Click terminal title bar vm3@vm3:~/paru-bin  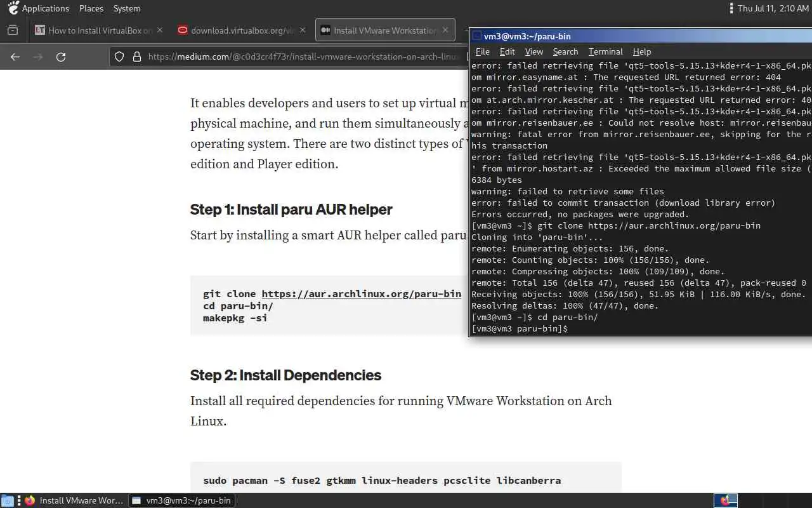pos(527,37)
